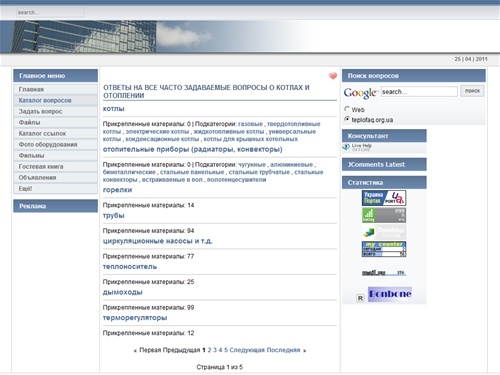Open Файлы menu item
500x375 pixels.
point(55,122)
